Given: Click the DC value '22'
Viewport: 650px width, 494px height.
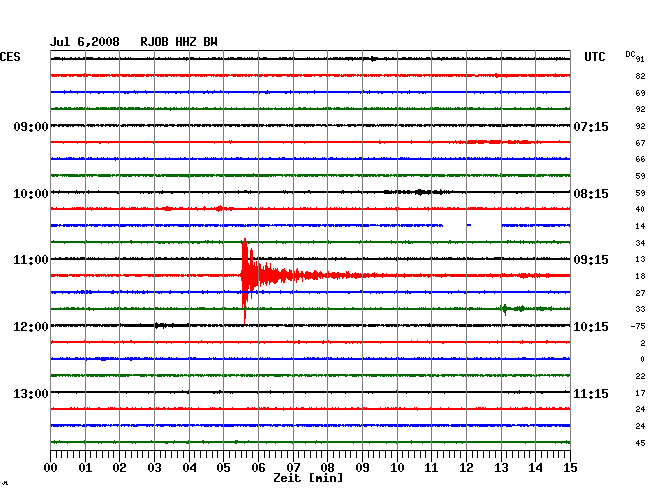Looking at the screenshot, I should point(640,376).
